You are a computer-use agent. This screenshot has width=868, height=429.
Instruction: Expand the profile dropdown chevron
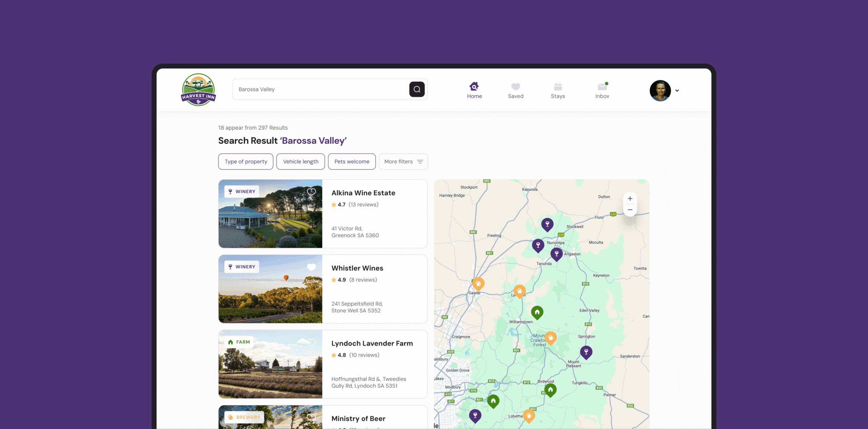(x=677, y=91)
